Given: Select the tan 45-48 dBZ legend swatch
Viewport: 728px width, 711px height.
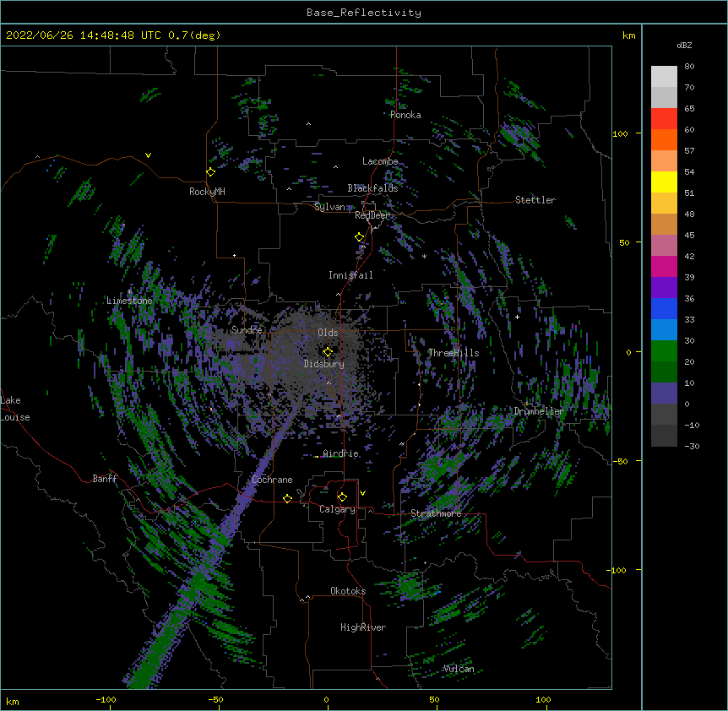Looking at the screenshot, I should pos(664,224).
